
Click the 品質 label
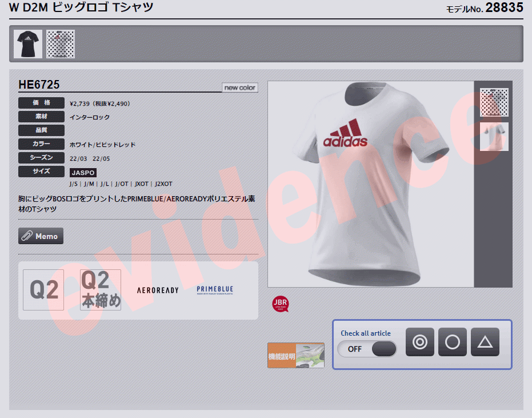coord(41,130)
